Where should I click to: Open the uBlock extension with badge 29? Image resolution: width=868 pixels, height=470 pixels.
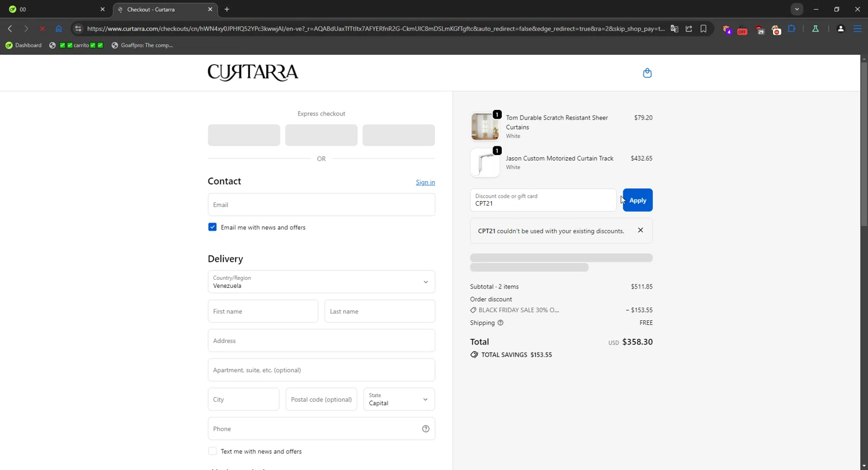[759, 29]
